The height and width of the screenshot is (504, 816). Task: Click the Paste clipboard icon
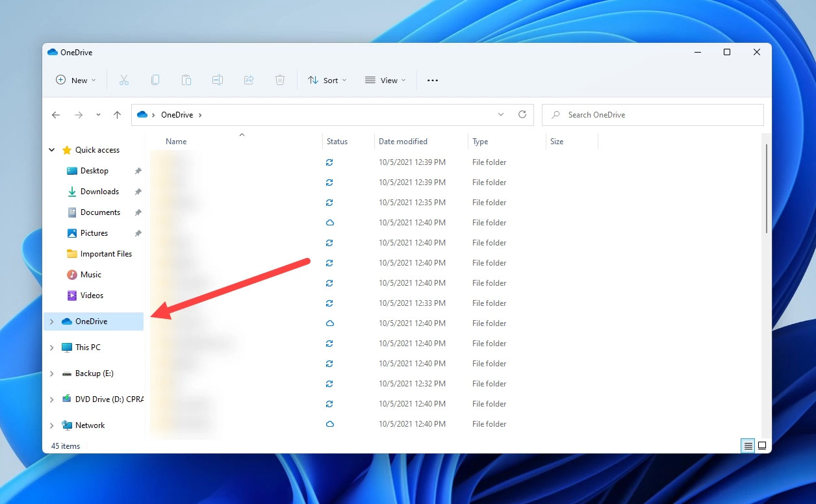pos(186,80)
